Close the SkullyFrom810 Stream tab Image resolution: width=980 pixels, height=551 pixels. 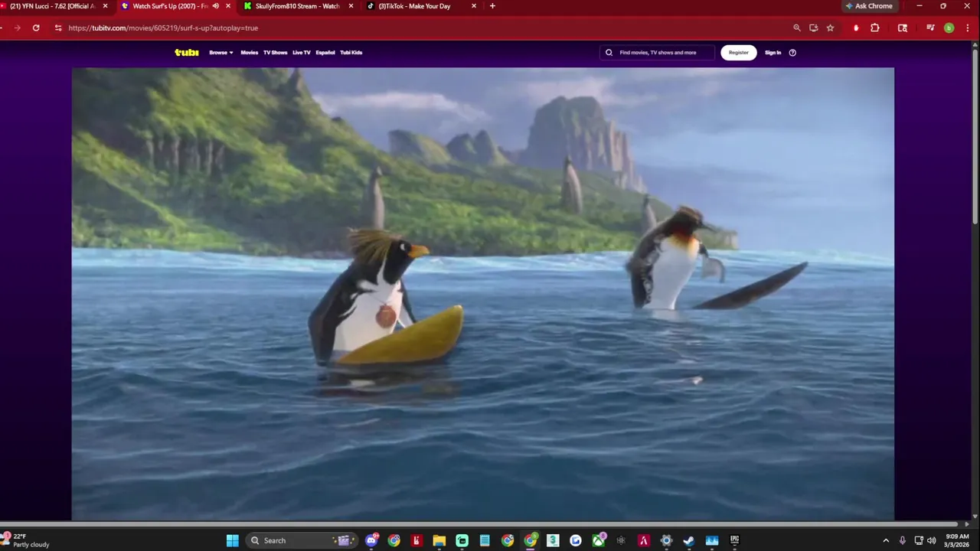351,6
